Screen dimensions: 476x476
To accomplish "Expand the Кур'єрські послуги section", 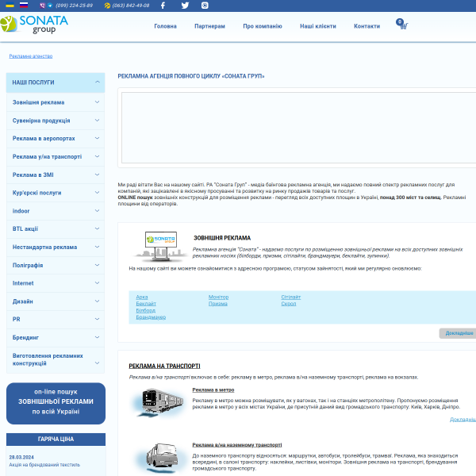I will (56, 193).
